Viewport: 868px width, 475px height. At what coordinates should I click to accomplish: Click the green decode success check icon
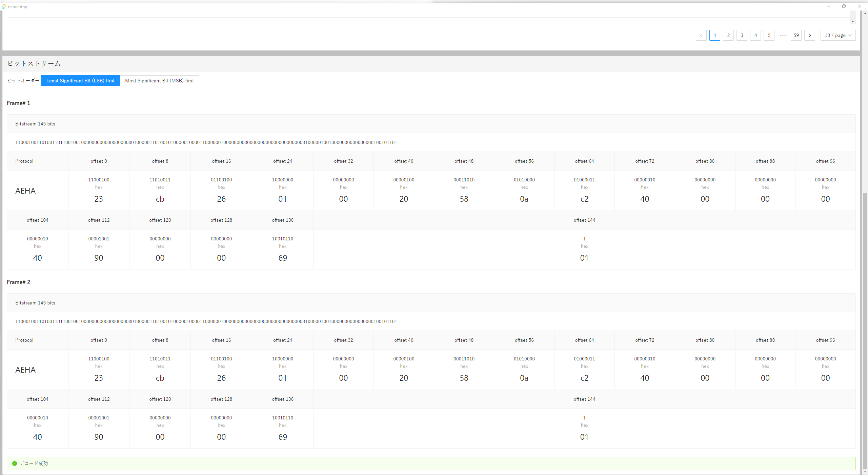(x=15, y=463)
